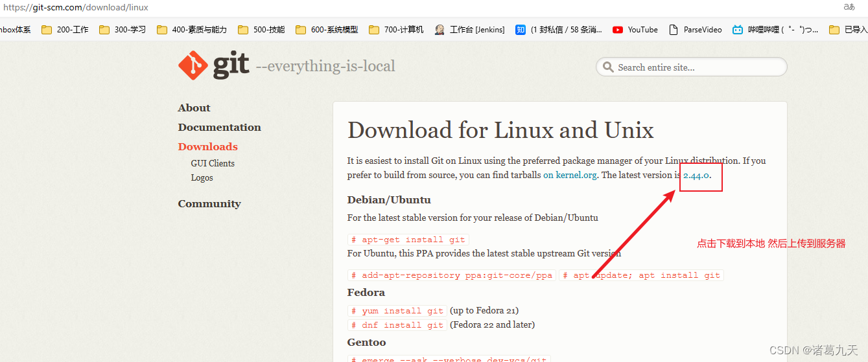Screen dimensions: 868x362
Task: Open the Zhihu 私信 bookmark
Action: coord(559,29)
